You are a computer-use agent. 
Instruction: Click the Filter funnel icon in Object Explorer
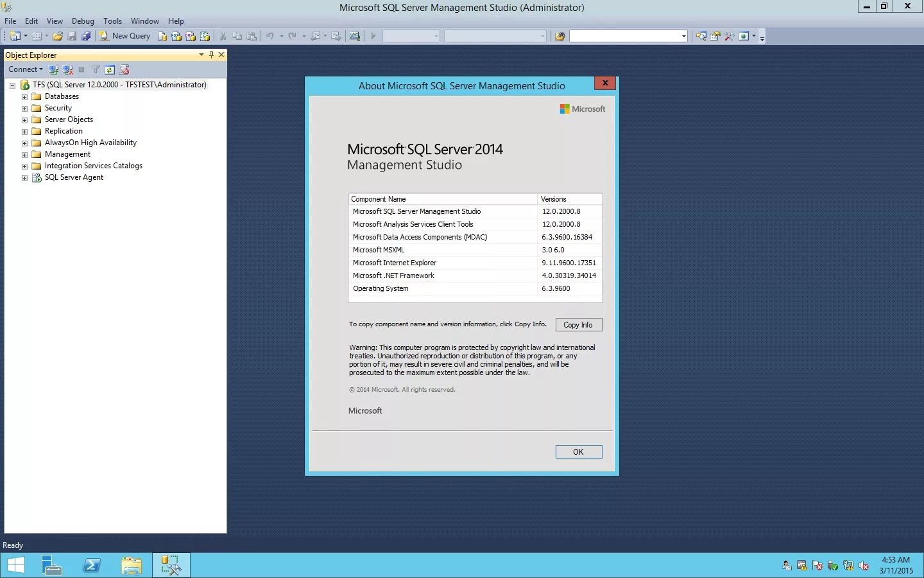pos(96,69)
